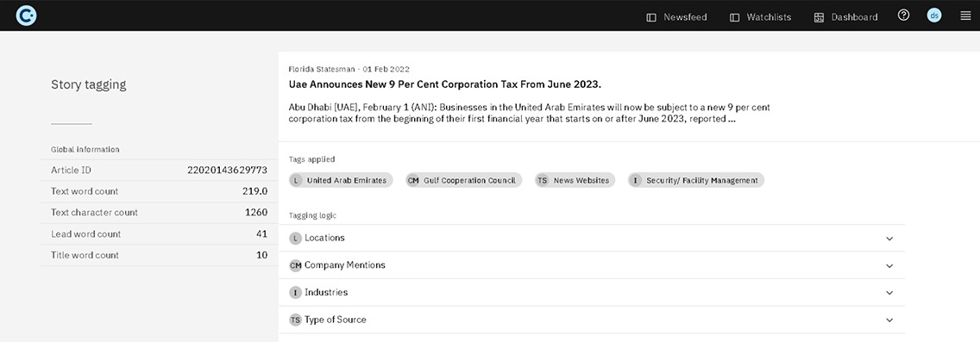This screenshot has width=980, height=342.
Task: Click the chevron at the Industries row
Action: 889,293
